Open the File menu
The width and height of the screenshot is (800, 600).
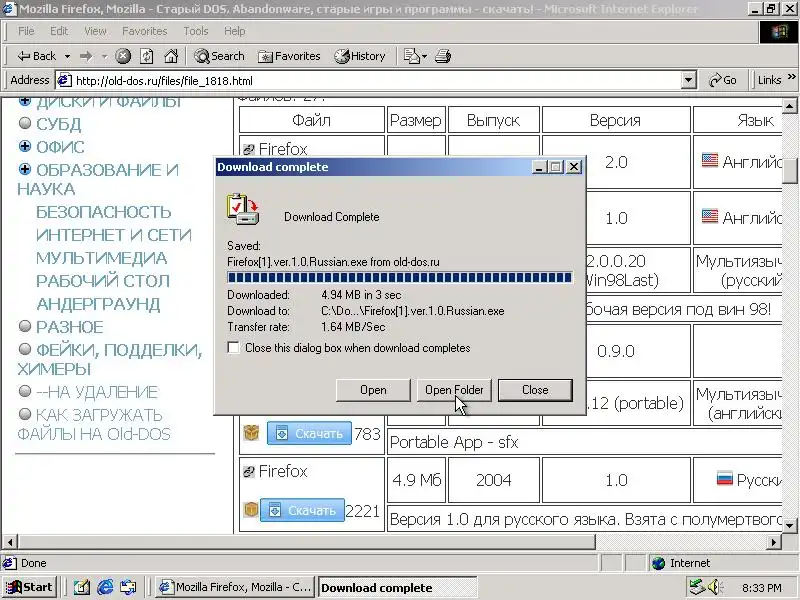(x=26, y=31)
